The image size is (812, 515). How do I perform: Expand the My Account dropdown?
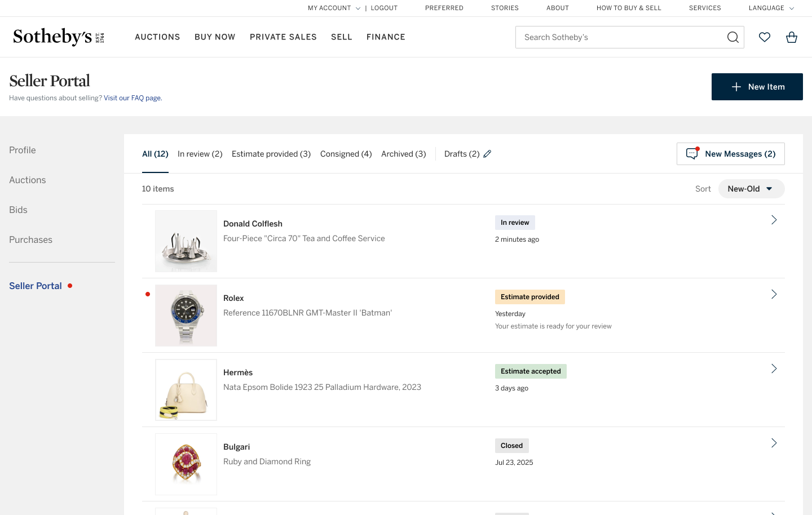pyautogui.click(x=334, y=8)
